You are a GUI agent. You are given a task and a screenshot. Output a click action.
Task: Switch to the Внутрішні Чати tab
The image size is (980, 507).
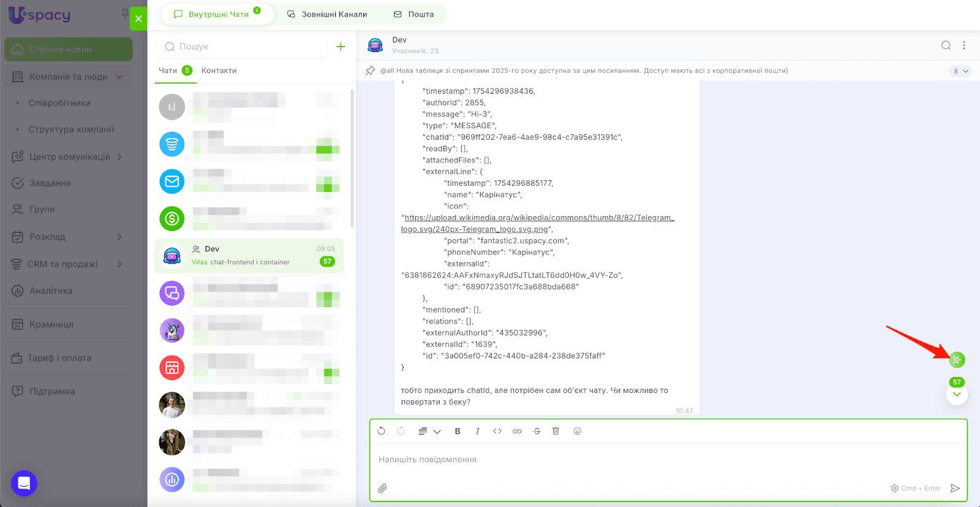[217, 14]
